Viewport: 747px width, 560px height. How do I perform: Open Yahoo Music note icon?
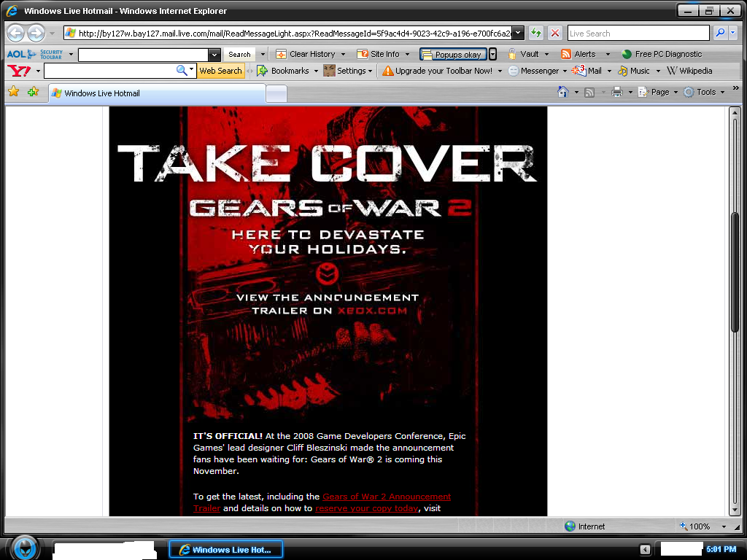tap(622, 71)
